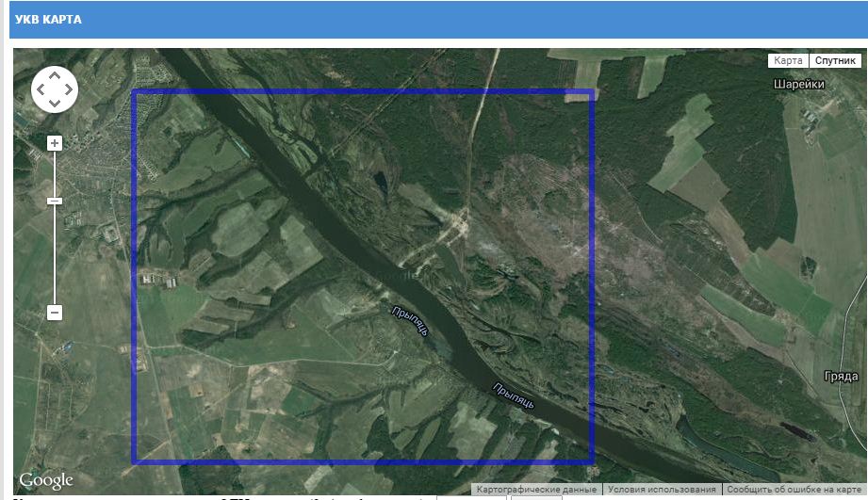Screen dimensions: 868x500
Task: Click the Шарейки village label
Action: coord(798,84)
